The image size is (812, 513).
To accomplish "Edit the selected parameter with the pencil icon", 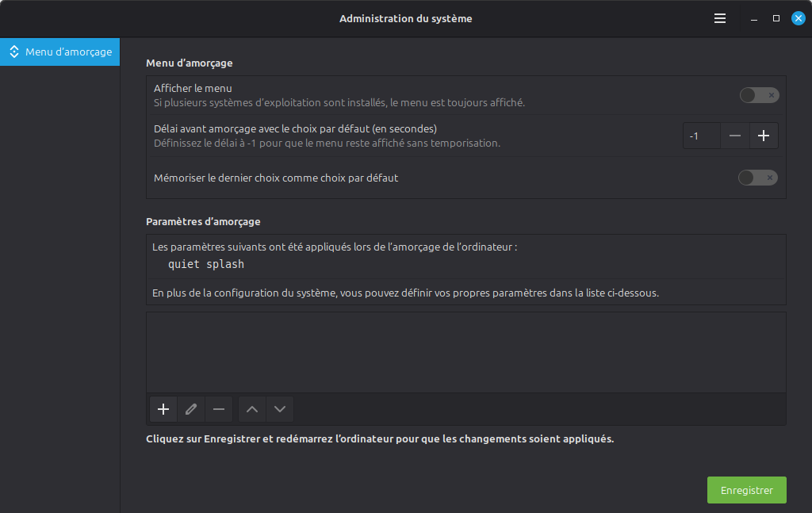I will click(x=190, y=409).
